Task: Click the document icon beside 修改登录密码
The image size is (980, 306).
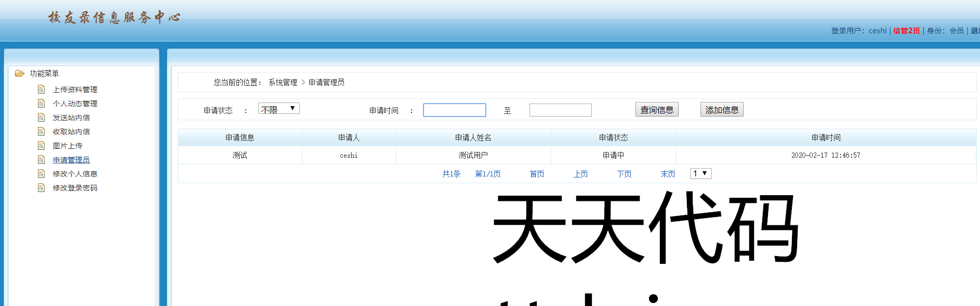Action: click(x=42, y=188)
